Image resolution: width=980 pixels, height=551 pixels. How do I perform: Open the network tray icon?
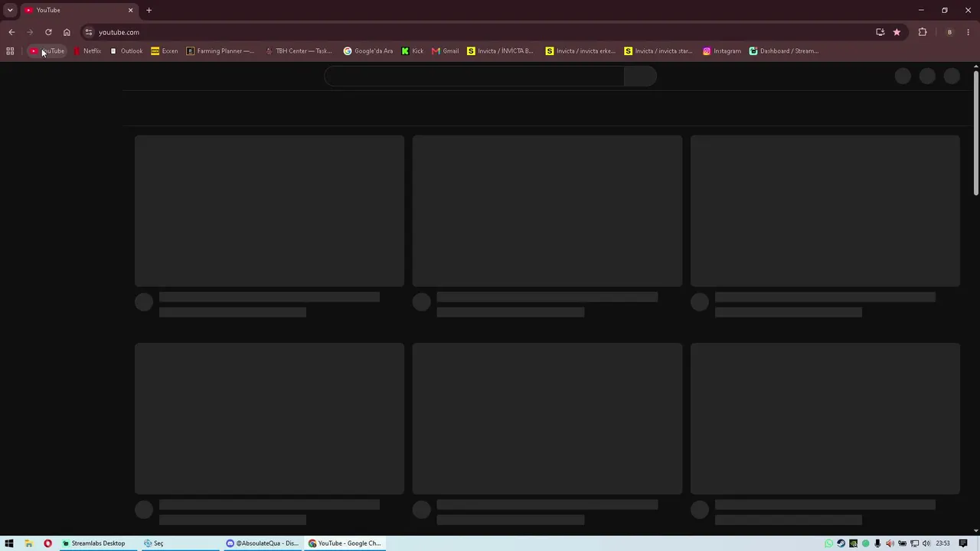click(914, 543)
